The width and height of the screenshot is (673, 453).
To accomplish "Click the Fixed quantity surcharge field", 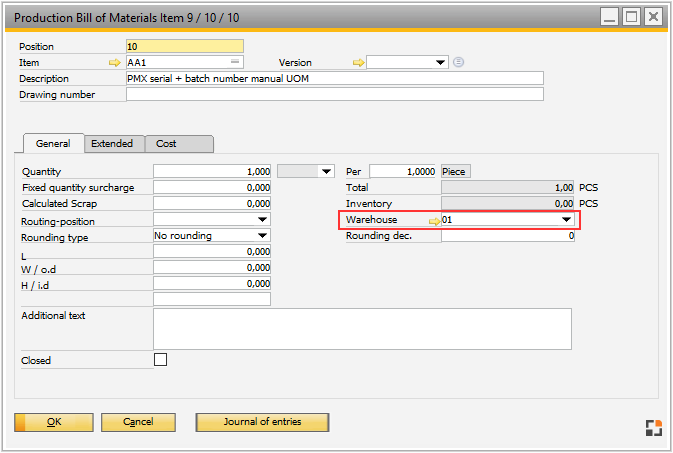I will pyautogui.click(x=212, y=187).
